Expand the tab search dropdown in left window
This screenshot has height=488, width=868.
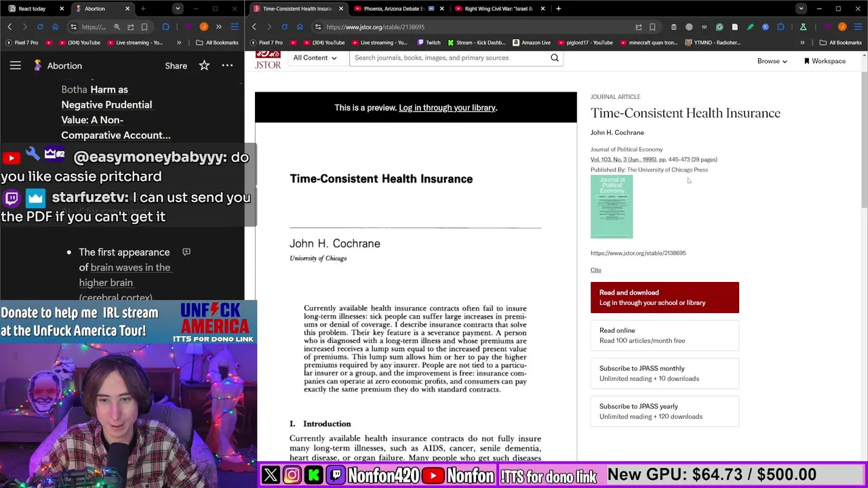point(178,9)
